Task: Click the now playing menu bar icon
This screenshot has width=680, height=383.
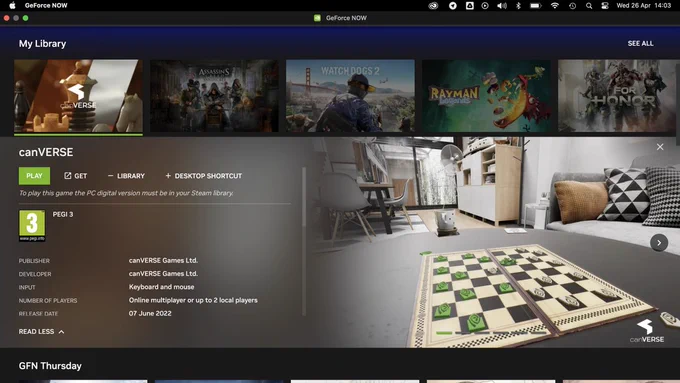Action: pyautogui.click(x=485, y=6)
